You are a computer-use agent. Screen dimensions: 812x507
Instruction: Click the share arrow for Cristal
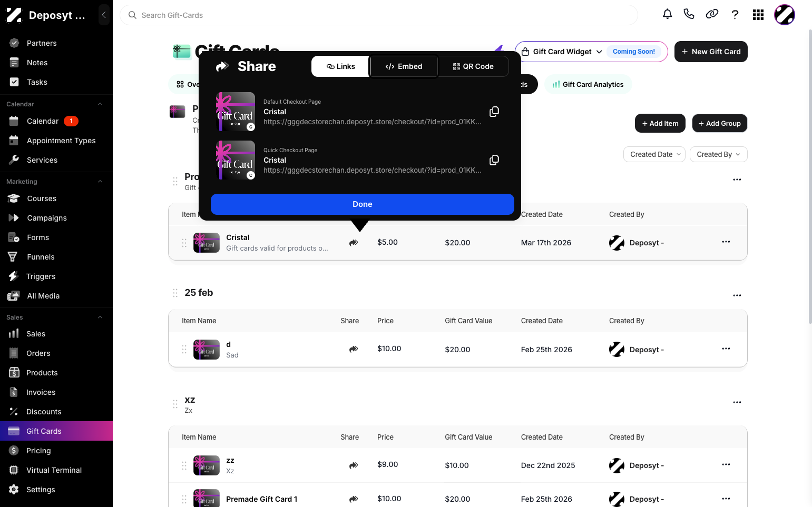point(354,243)
